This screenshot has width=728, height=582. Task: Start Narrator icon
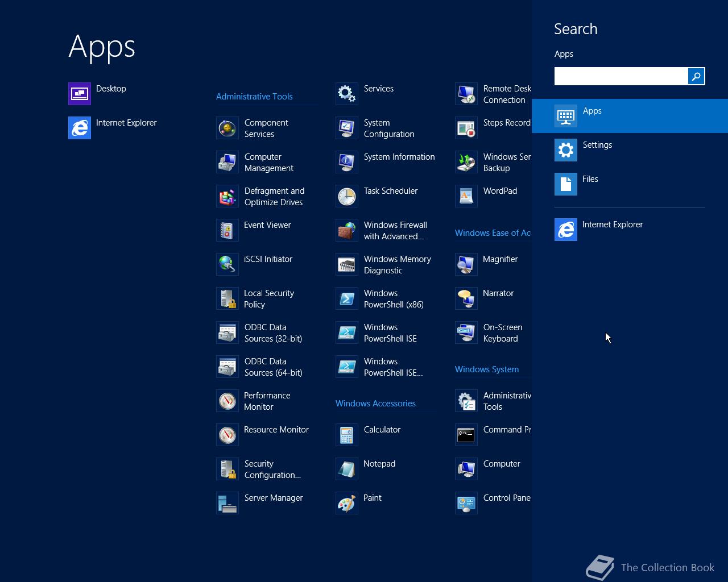pyautogui.click(x=466, y=298)
